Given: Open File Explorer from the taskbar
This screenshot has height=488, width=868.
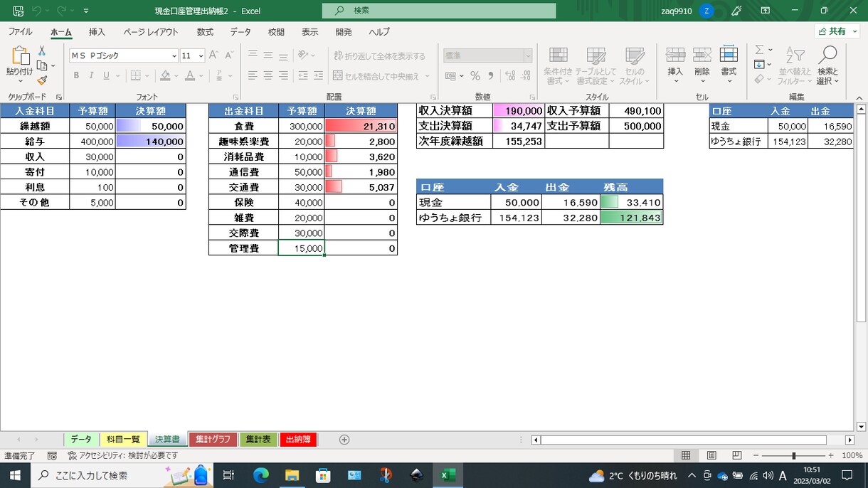Looking at the screenshot, I should [x=292, y=475].
